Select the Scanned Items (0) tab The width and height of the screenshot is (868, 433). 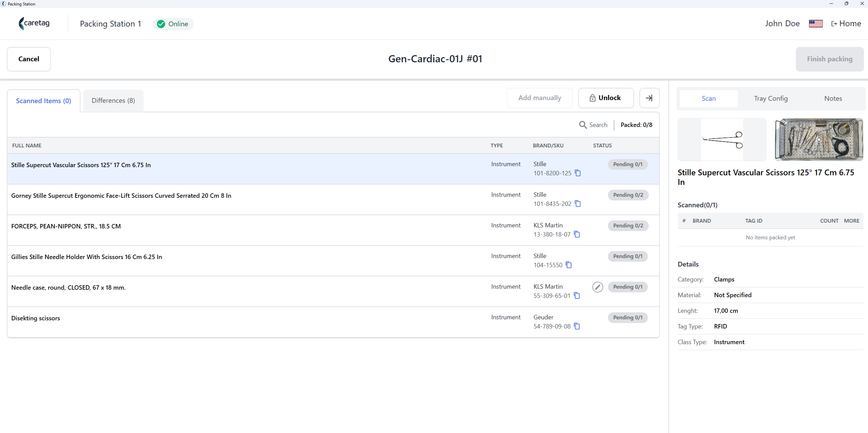tap(44, 101)
